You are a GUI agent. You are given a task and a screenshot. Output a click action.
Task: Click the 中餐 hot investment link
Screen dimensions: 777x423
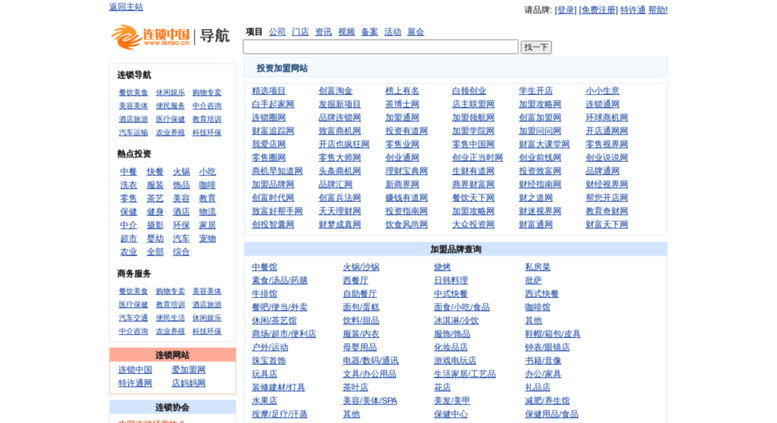pos(128,172)
